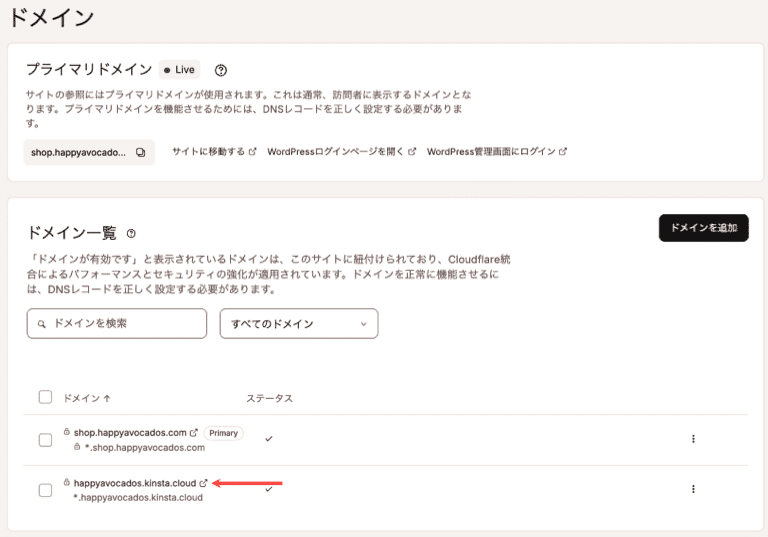The height and width of the screenshot is (537, 768).
Task: Open help icon next to Live badge
Action: (x=221, y=70)
